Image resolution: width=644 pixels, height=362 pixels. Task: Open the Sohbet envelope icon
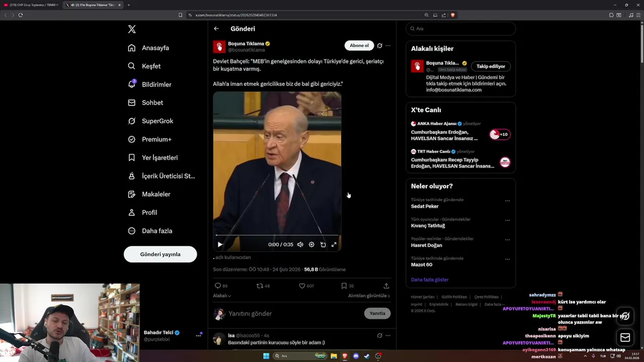coord(132,103)
